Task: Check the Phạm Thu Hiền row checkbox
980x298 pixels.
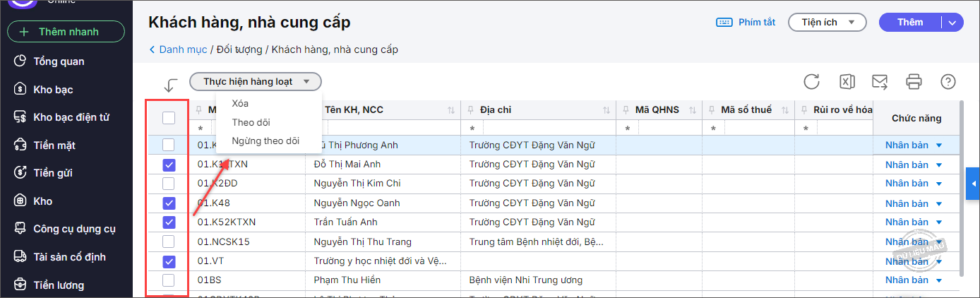Action: pos(169,280)
